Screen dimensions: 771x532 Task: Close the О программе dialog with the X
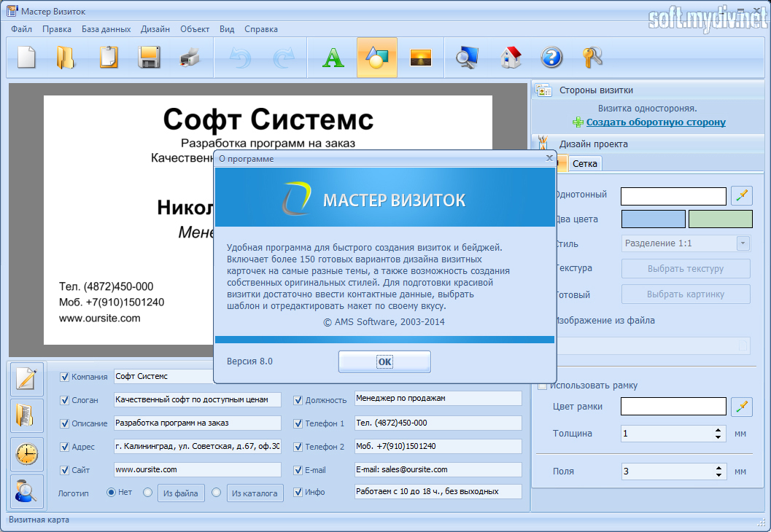[x=550, y=157]
